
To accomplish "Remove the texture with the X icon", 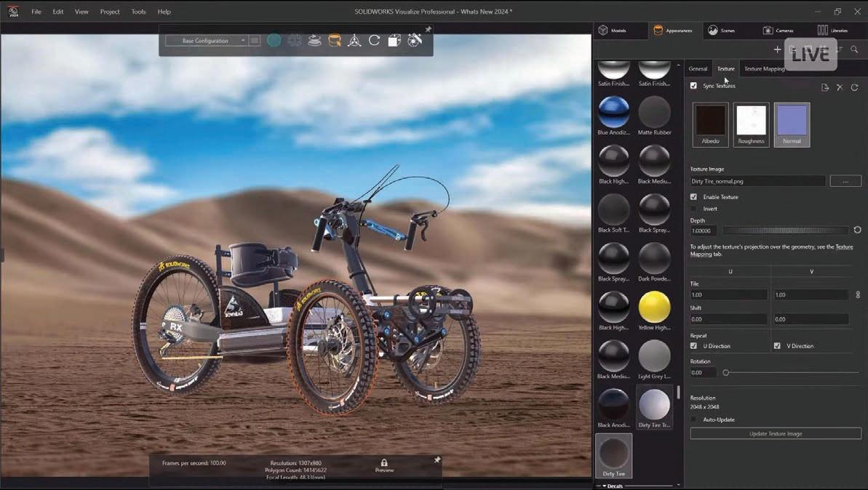I will (840, 87).
